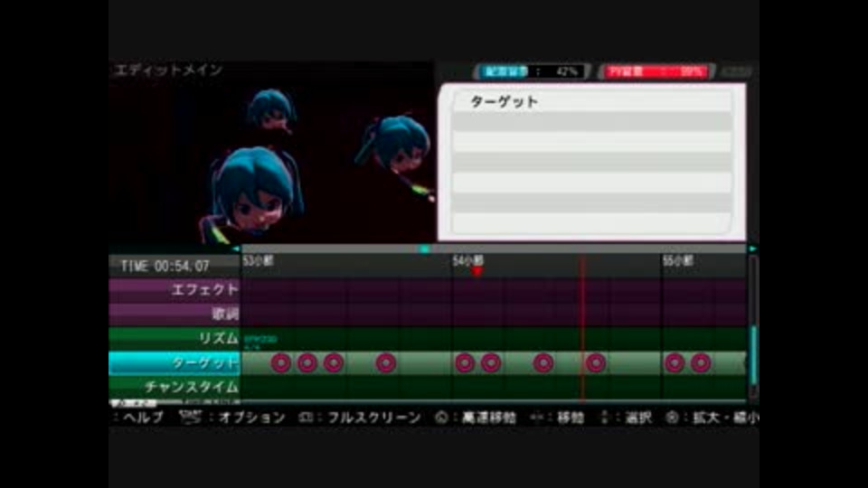The width and height of the screenshot is (868, 488).
Task: Click the vertical track scrollbar thumb
Action: (x=753, y=355)
